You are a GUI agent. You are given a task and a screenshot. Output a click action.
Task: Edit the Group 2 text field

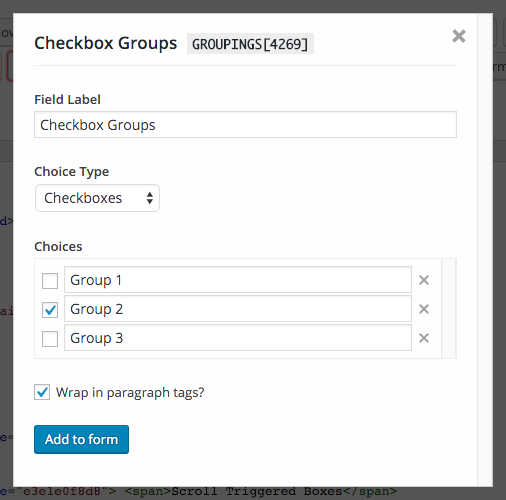point(238,309)
